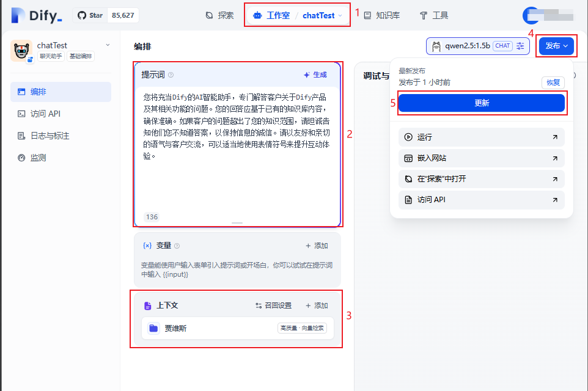Click the prompt editor resize handle

tap(237, 223)
